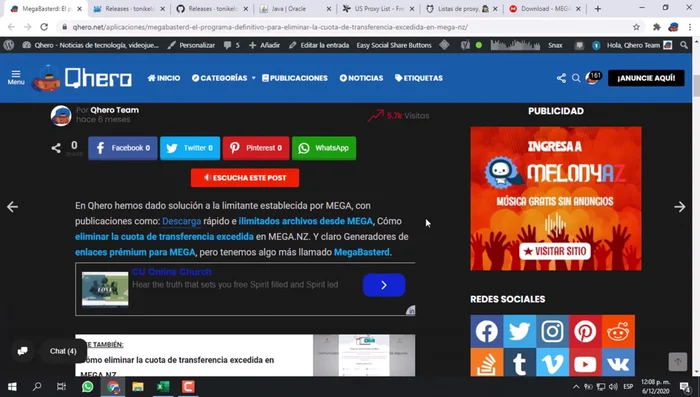700x397 pixels.
Task: Click the Instagram tile in Redes Sociales
Action: (x=552, y=331)
